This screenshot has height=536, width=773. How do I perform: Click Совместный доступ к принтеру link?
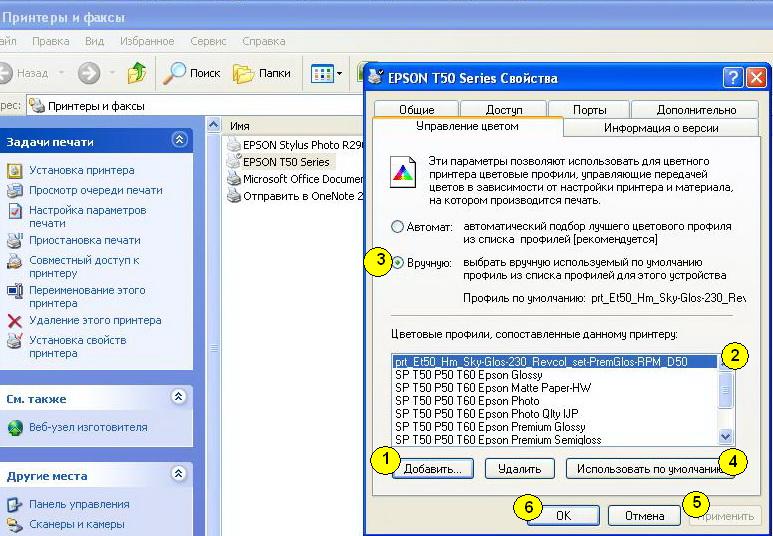click(84, 266)
